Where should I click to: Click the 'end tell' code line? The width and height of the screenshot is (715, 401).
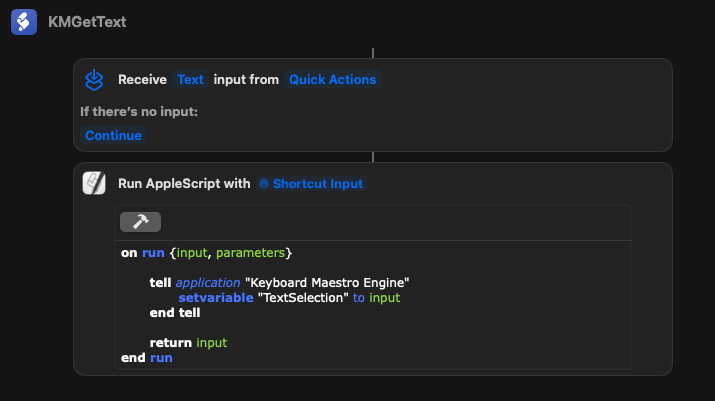point(175,312)
